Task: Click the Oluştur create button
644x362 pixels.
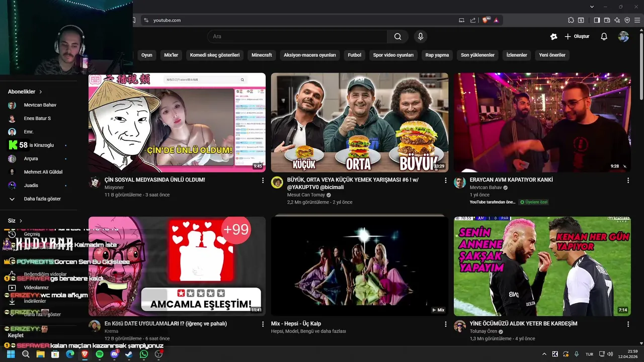Action: tap(577, 36)
